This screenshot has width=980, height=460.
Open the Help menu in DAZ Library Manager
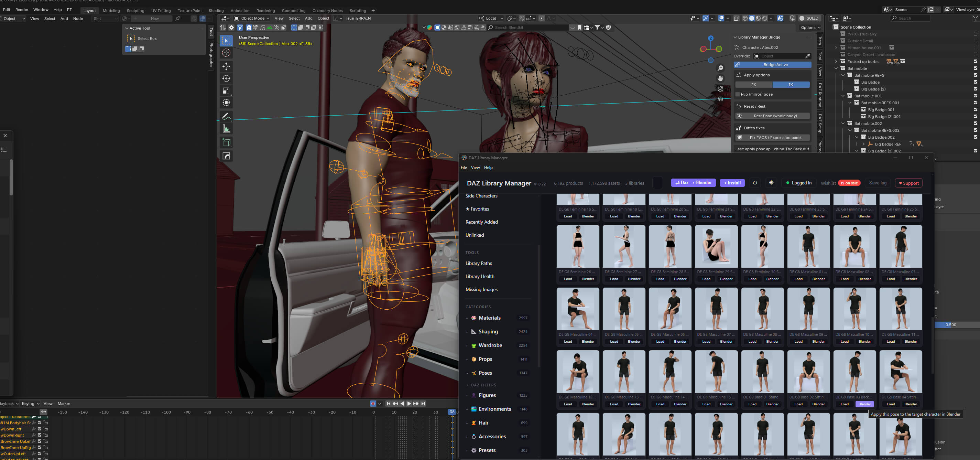pyautogui.click(x=488, y=168)
